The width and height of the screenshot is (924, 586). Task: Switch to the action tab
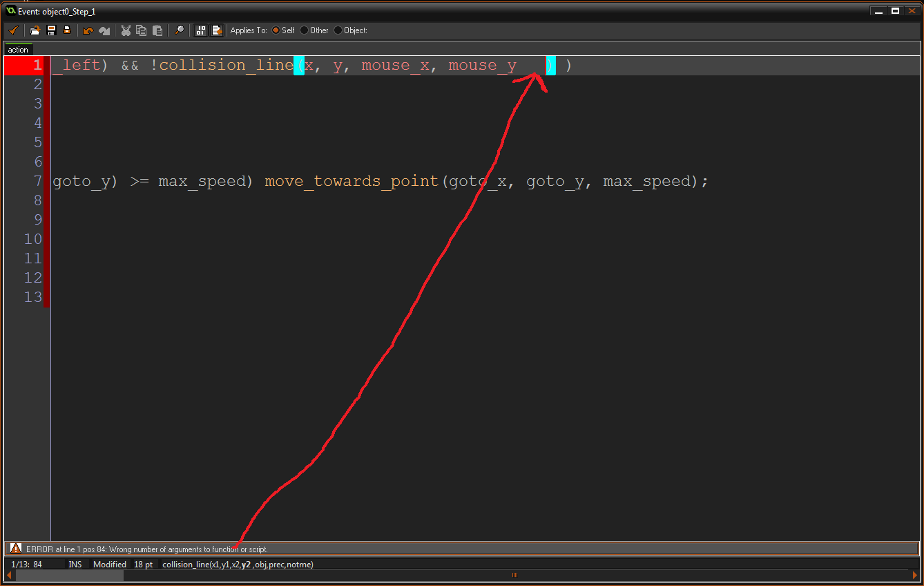pos(18,50)
